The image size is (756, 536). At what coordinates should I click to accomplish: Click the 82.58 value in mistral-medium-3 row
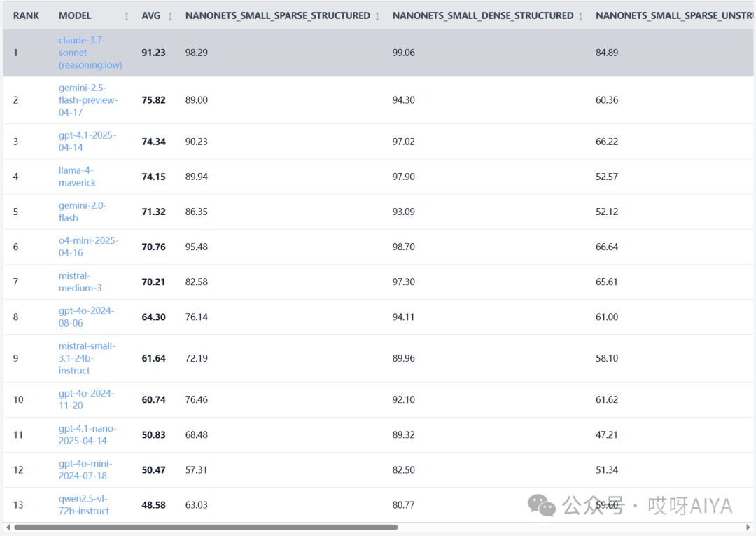197,282
